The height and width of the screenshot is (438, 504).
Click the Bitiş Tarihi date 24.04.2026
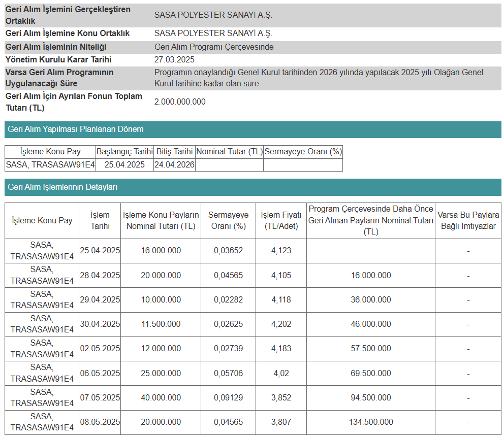click(174, 165)
